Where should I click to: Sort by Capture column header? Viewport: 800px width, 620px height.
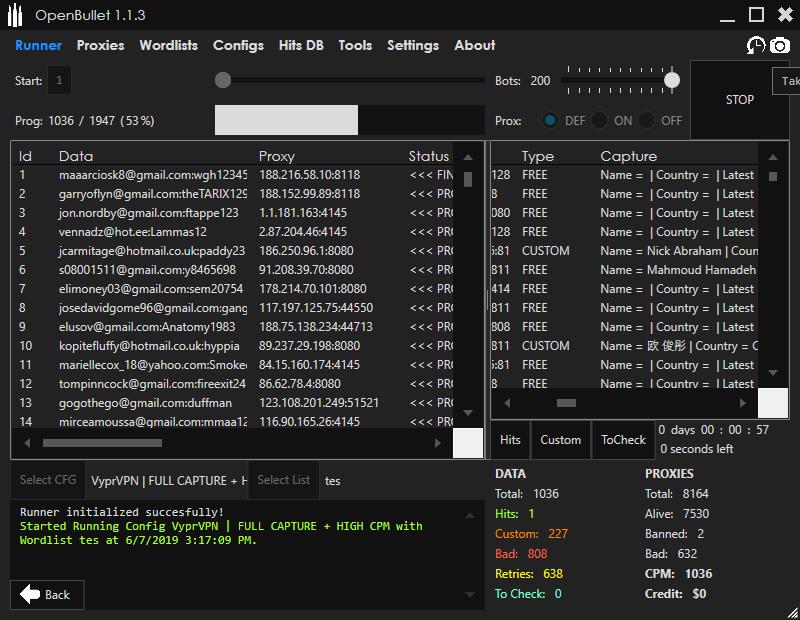[x=629, y=156]
